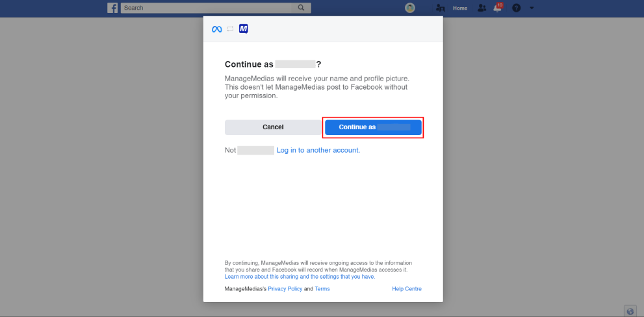
Task: Click the search magnifier button
Action: tap(301, 8)
